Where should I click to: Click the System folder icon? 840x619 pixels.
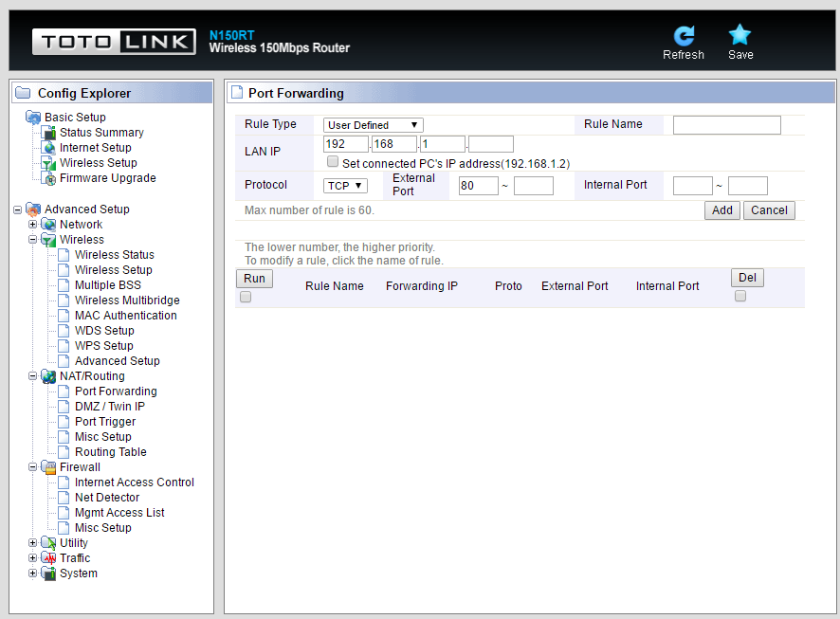(x=48, y=573)
